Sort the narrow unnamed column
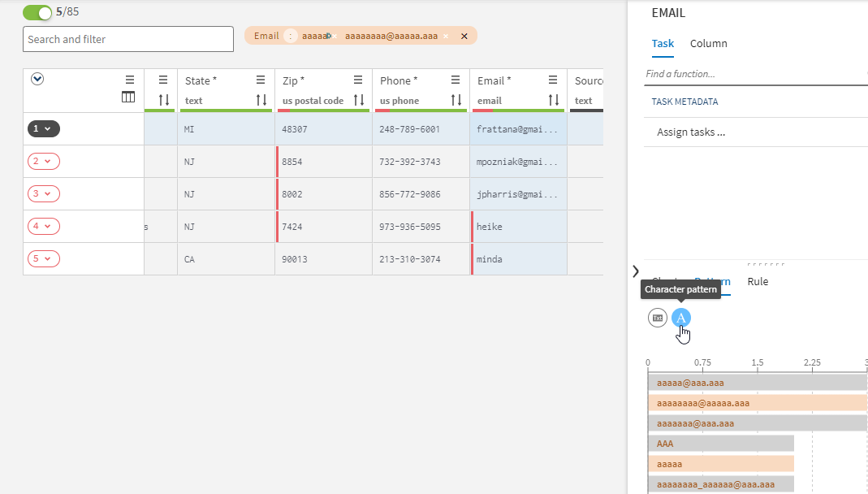This screenshot has height=494, width=868. click(164, 100)
